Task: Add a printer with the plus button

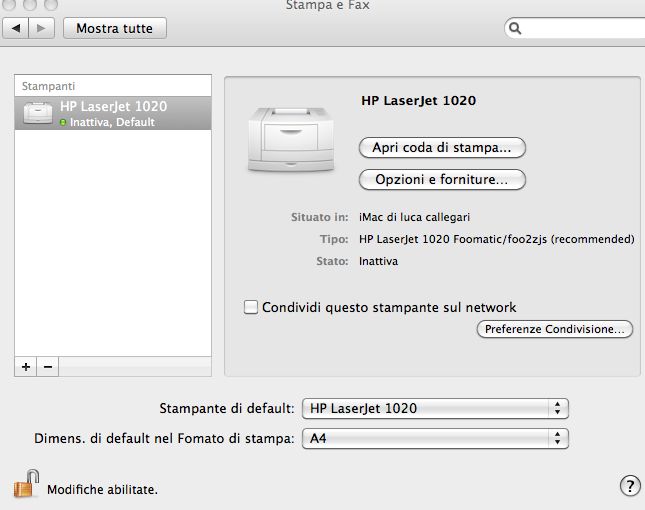Action: point(26,366)
